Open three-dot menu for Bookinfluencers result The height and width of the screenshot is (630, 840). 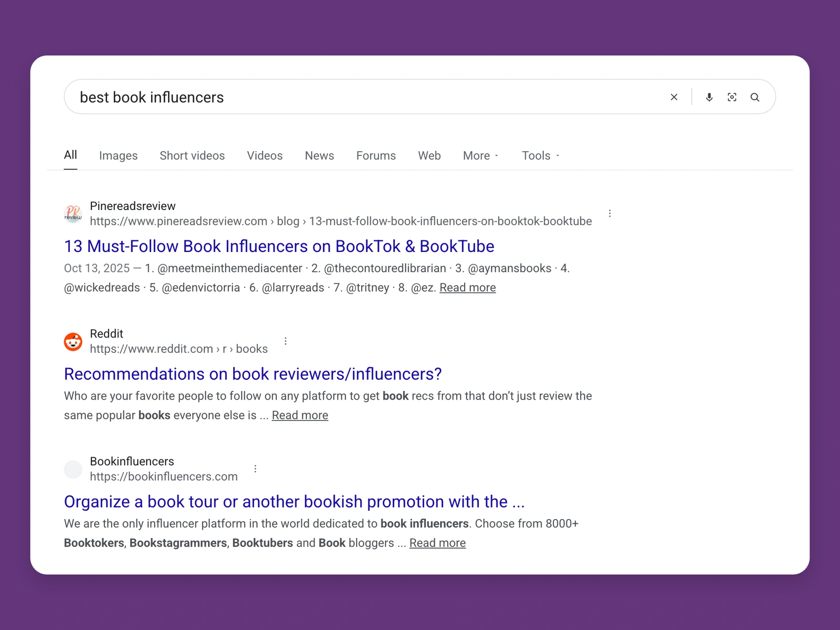255,468
